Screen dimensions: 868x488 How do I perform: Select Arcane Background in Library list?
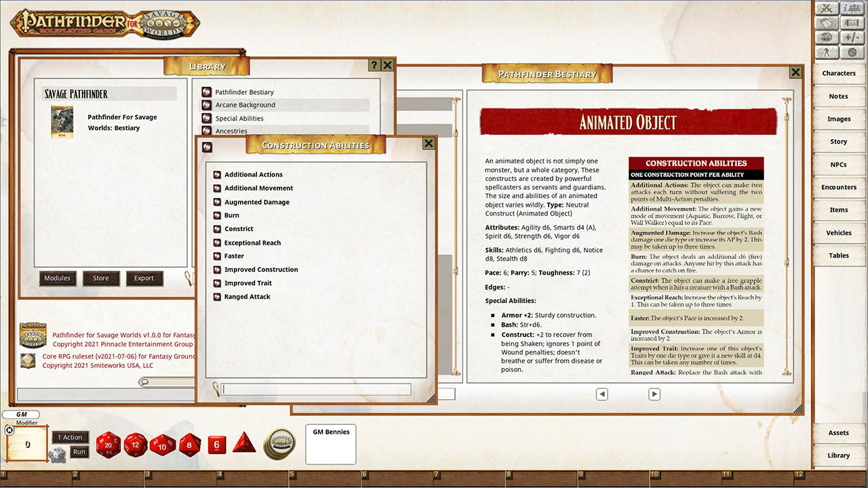[245, 105]
